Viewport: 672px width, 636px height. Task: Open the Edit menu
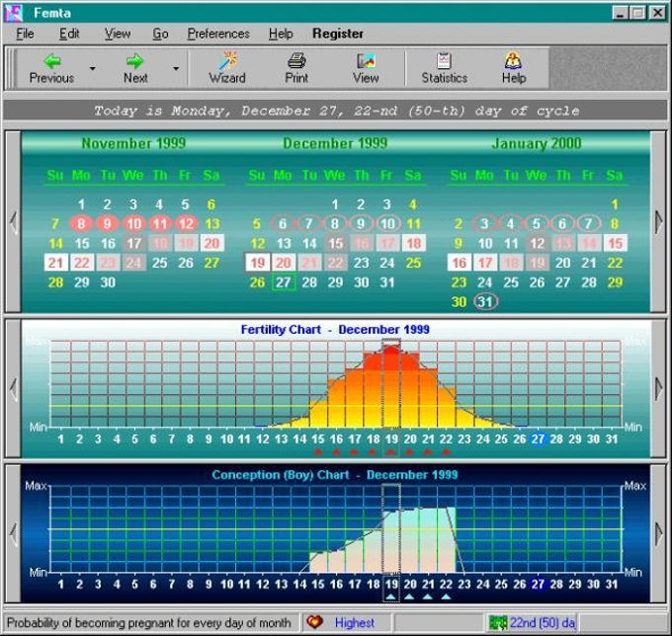(69, 34)
